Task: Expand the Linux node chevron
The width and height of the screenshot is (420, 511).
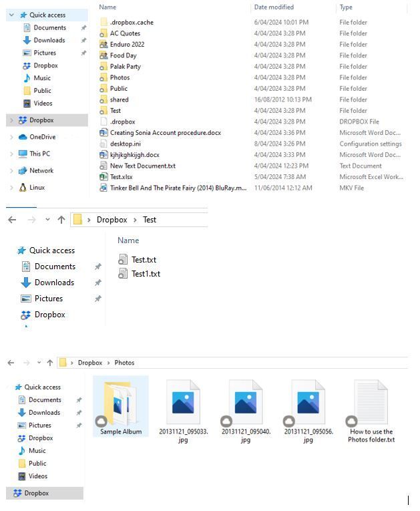Action: tap(12, 188)
